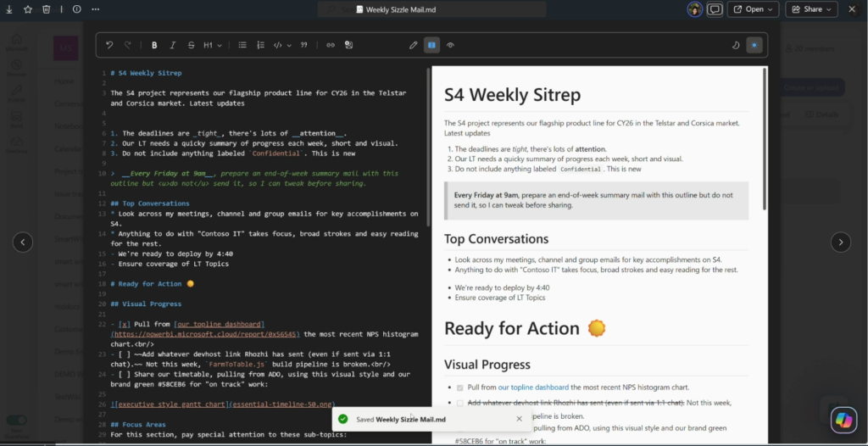This screenshot has width=868, height=446.
Task: Switch to edit-only mode with pencil icon
Action: tap(414, 45)
